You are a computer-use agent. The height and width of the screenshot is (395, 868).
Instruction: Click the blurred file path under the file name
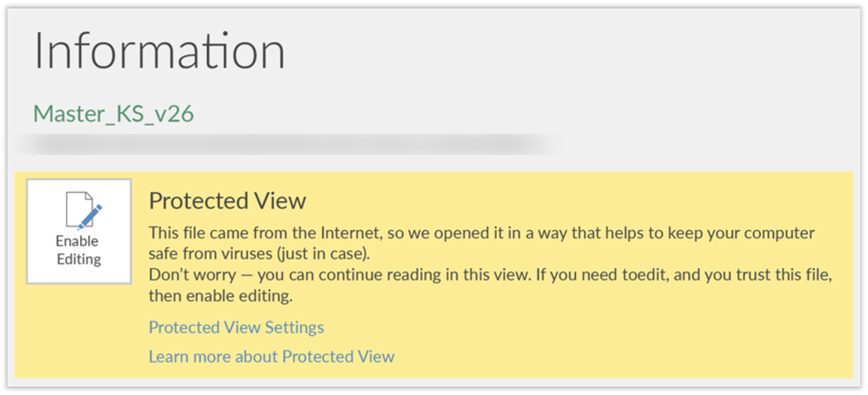[285, 144]
